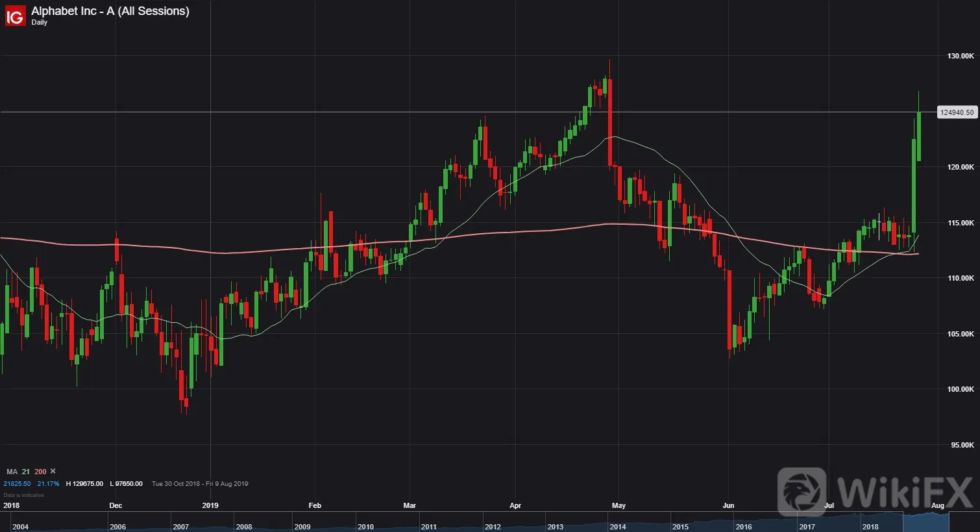Viewport: 980px width, 532px height.
Task: Click the 115.00K price axis label
Action: (961, 223)
